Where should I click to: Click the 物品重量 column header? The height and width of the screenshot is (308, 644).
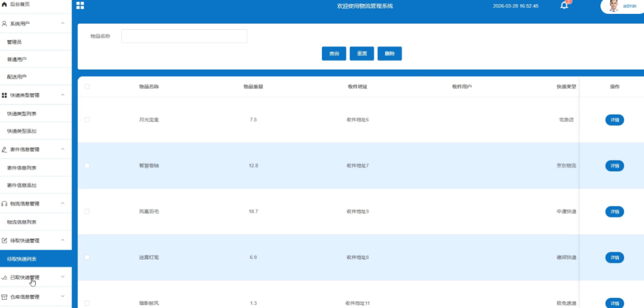(253, 87)
